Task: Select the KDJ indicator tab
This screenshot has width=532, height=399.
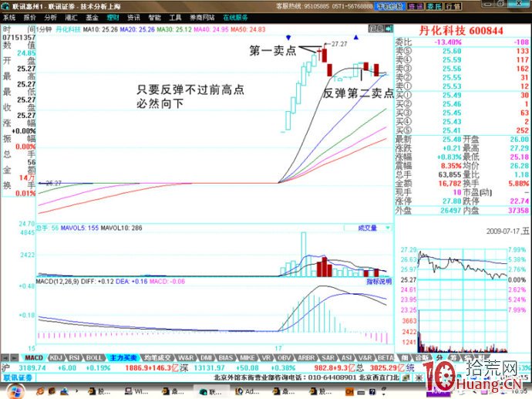Action: coord(56,357)
